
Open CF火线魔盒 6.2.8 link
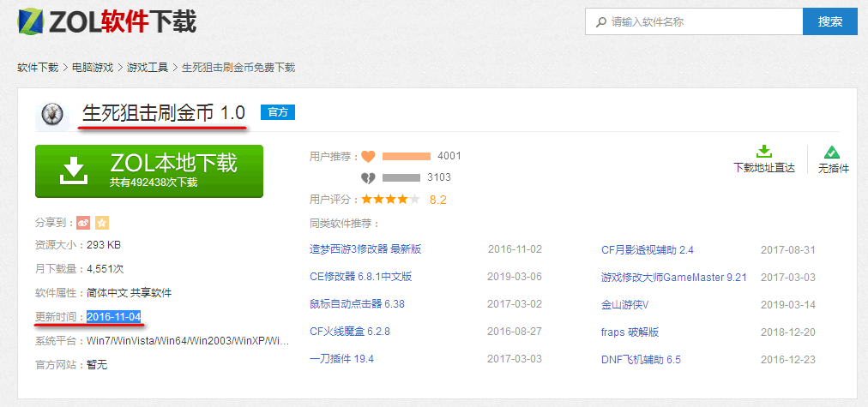click(350, 332)
